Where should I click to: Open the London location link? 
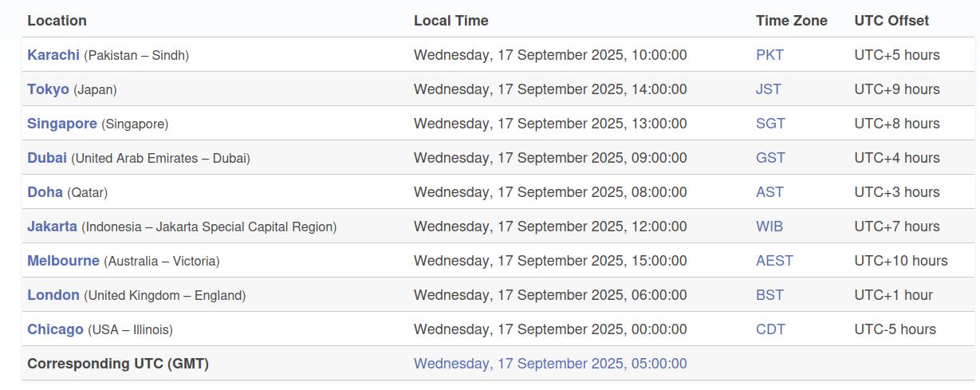tap(53, 295)
